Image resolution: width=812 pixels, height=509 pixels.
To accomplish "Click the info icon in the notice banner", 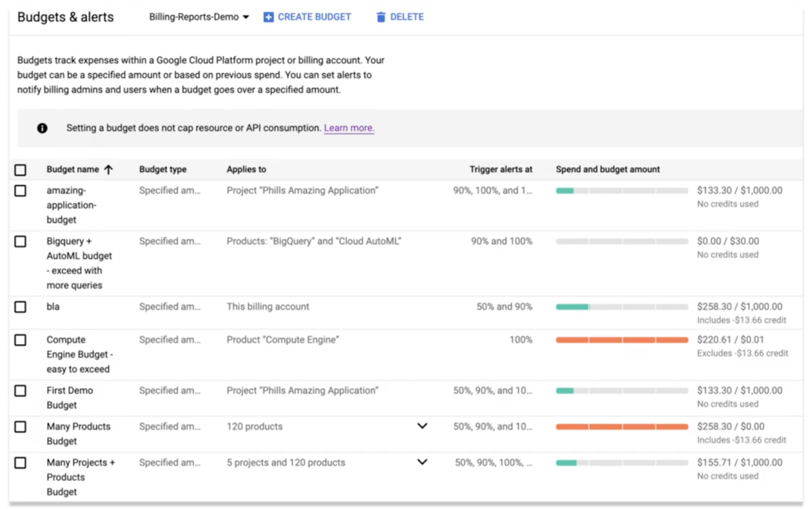I will click(x=43, y=128).
